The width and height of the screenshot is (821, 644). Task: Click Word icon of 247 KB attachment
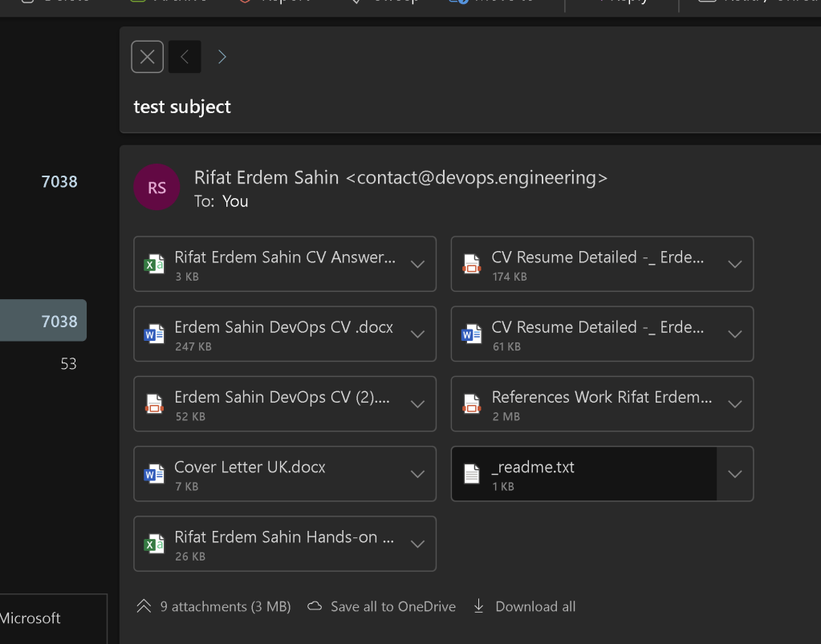(x=154, y=334)
